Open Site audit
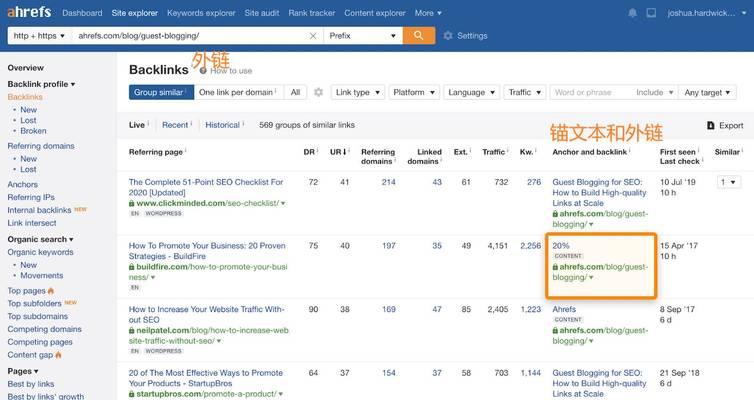The width and height of the screenshot is (754, 400). tap(262, 13)
